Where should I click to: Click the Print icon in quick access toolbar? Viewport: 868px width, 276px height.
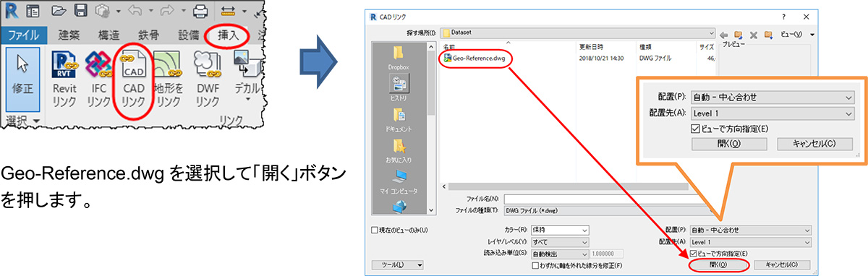click(201, 11)
